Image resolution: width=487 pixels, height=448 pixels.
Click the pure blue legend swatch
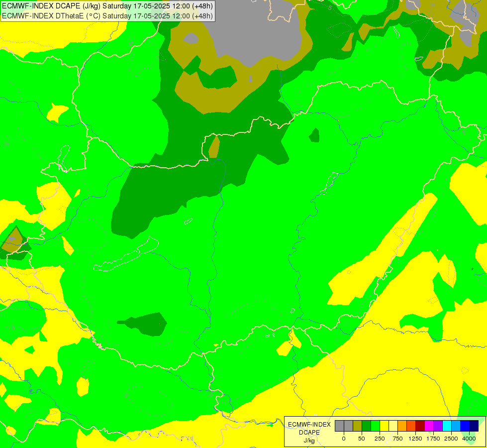(x=465, y=426)
